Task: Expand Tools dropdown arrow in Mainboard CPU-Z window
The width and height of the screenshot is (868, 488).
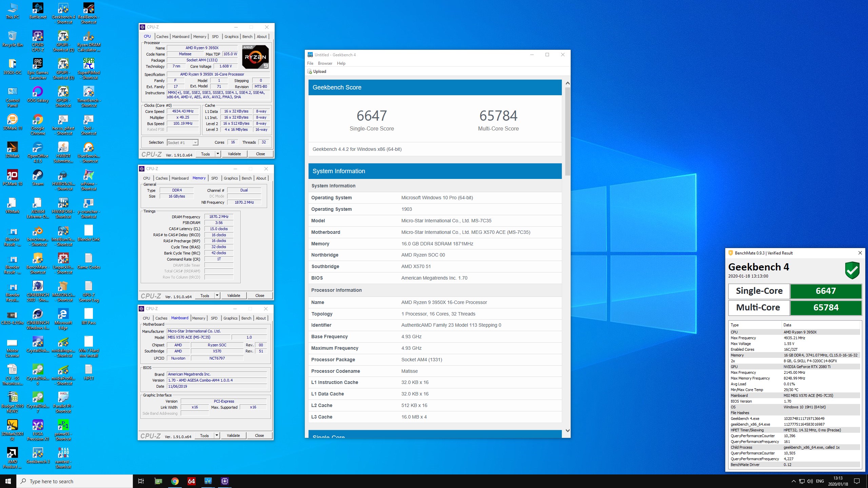Action: 217,435
